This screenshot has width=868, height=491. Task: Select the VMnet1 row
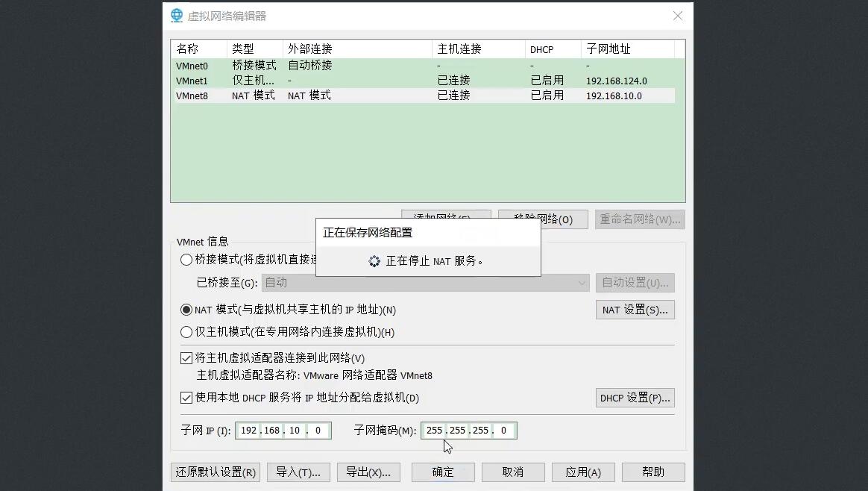(424, 81)
